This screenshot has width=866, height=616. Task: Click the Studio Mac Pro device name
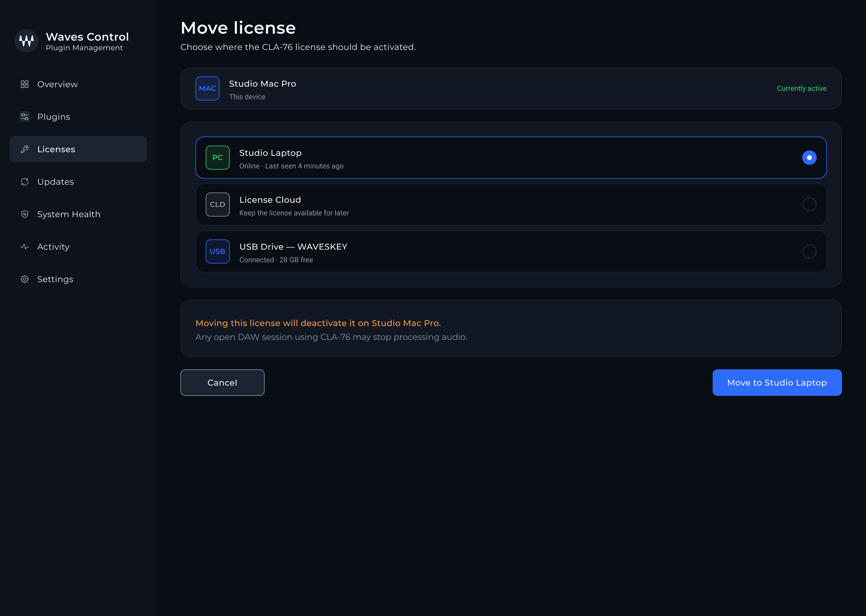263,84
